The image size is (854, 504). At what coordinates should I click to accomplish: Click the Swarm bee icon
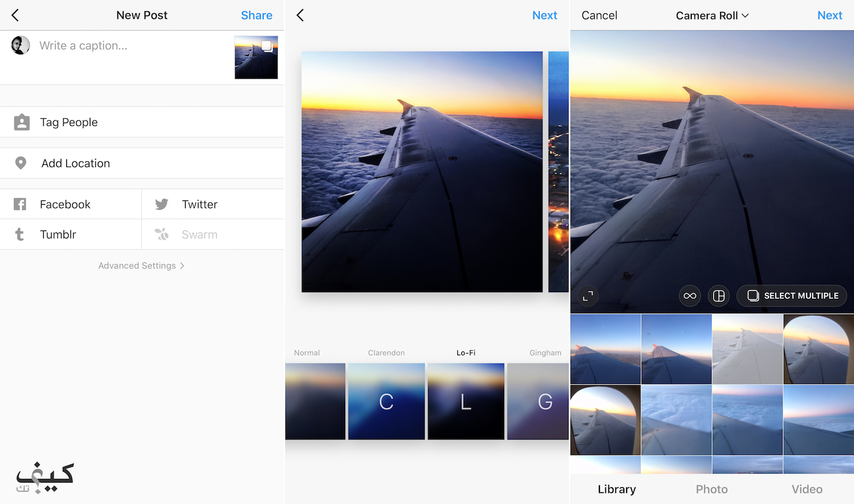(x=161, y=235)
